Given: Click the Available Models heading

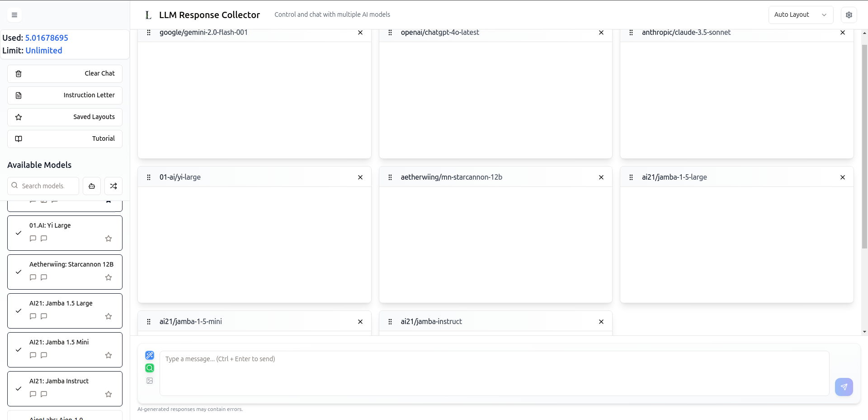Looking at the screenshot, I should pyautogui.click(x=39, y=165).
